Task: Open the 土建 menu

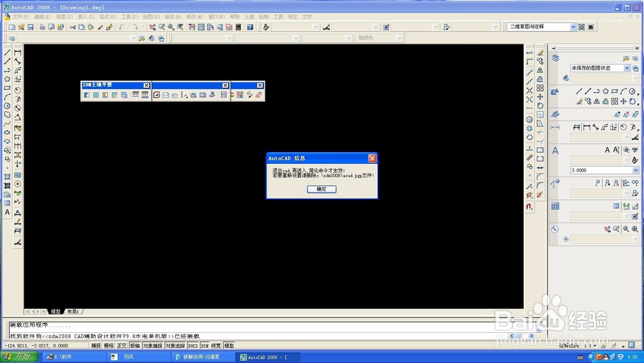Action: (x=249, y=17)
